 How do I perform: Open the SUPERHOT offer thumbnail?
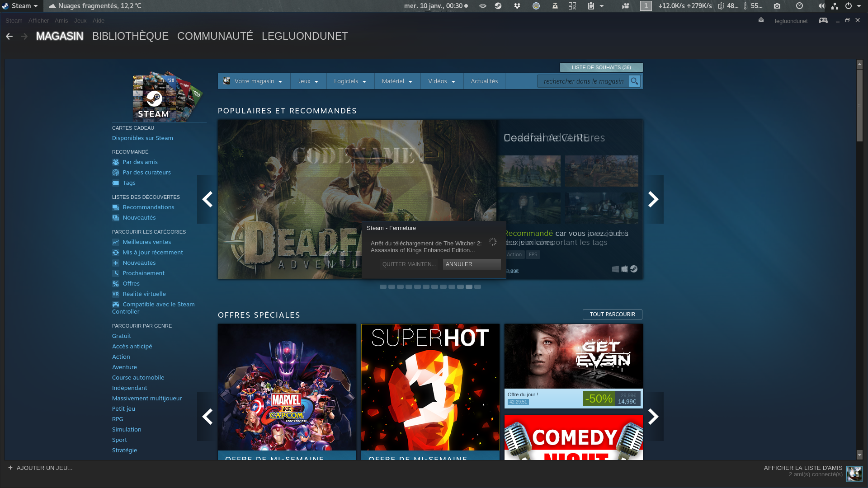click(x=430, y=387)
